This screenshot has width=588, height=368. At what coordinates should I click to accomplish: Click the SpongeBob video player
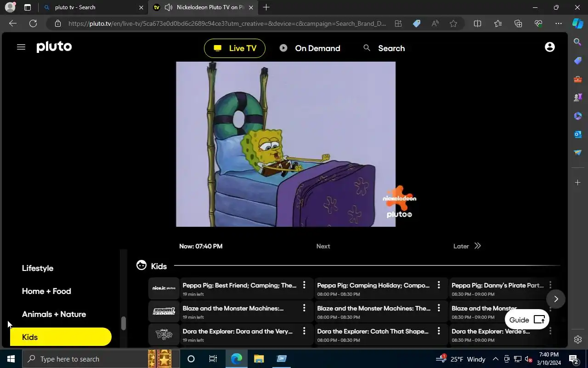(x=286, y=144)
